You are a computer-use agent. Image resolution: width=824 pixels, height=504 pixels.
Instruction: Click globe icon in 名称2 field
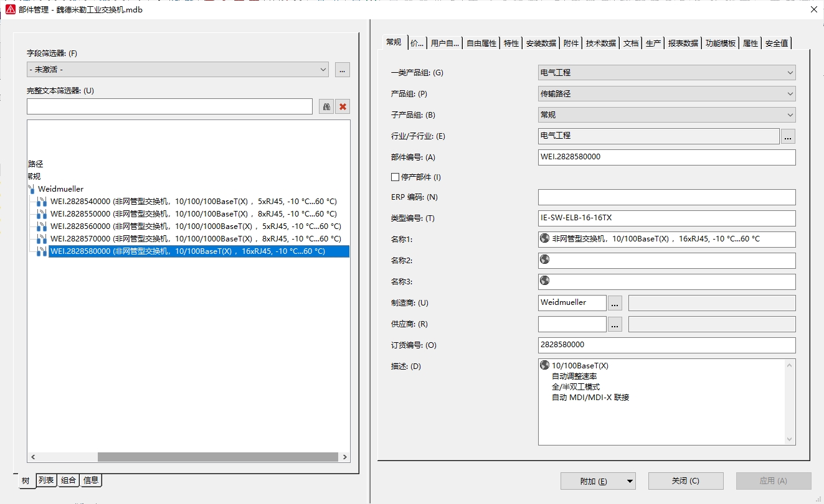[545, 259]
